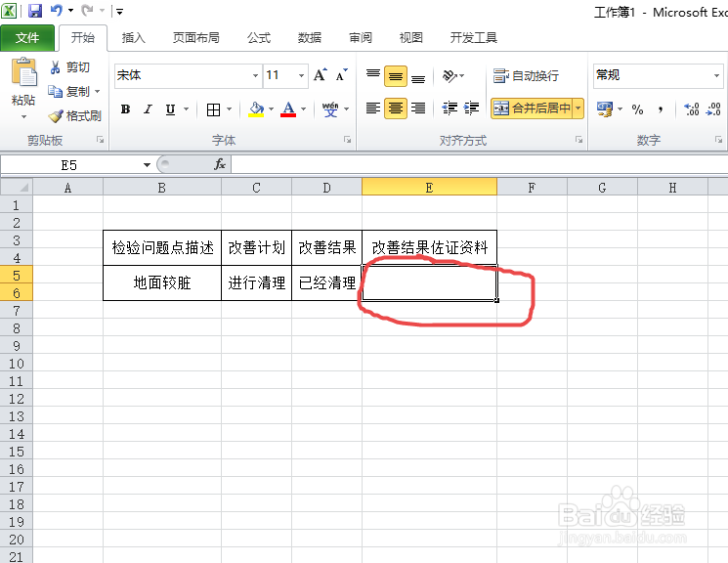The image size is (728, 563).
Task: Click the increase decimal icon
Action: coord(691,109)
